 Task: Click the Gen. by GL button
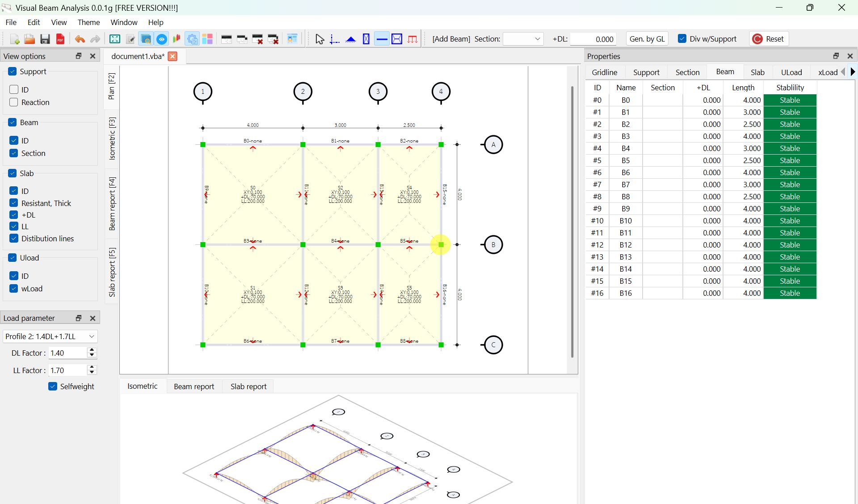coord(647,39)
